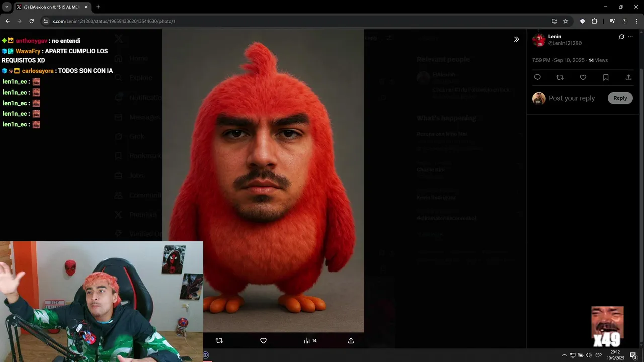
Task: Open the network tray icon
Action: [573, 355]
